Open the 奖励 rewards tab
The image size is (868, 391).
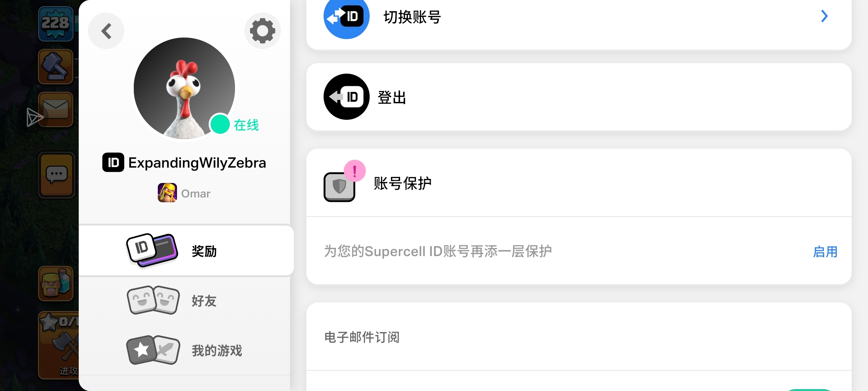(x=186, y=251)
